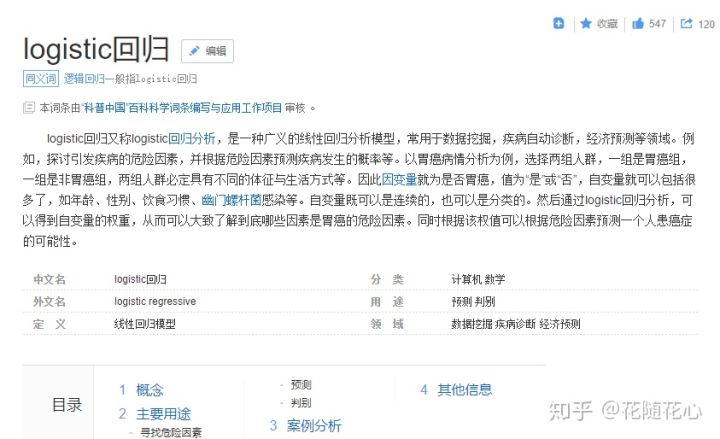Follow the 回归分析 link in paragraph
This screenshot has width=720, height=439.
coord(191,139)
